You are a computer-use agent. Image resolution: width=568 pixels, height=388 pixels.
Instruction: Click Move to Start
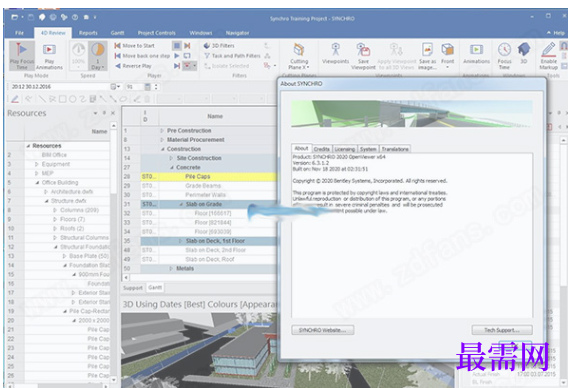135,46
